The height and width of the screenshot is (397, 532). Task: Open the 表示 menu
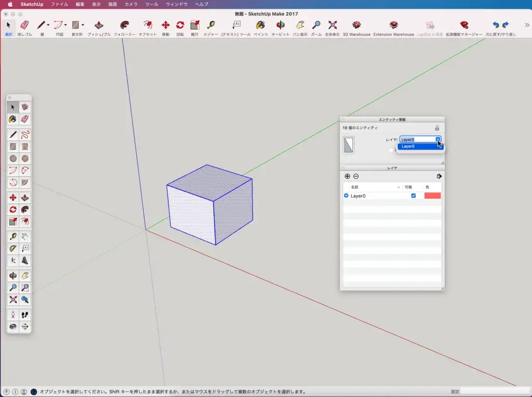coord(96,4)
